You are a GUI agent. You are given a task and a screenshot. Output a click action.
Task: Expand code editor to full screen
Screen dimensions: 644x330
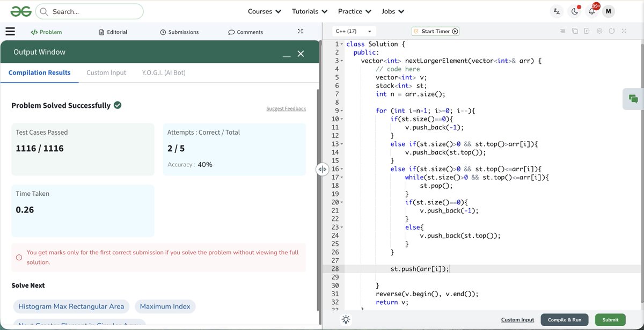[624, 31]
